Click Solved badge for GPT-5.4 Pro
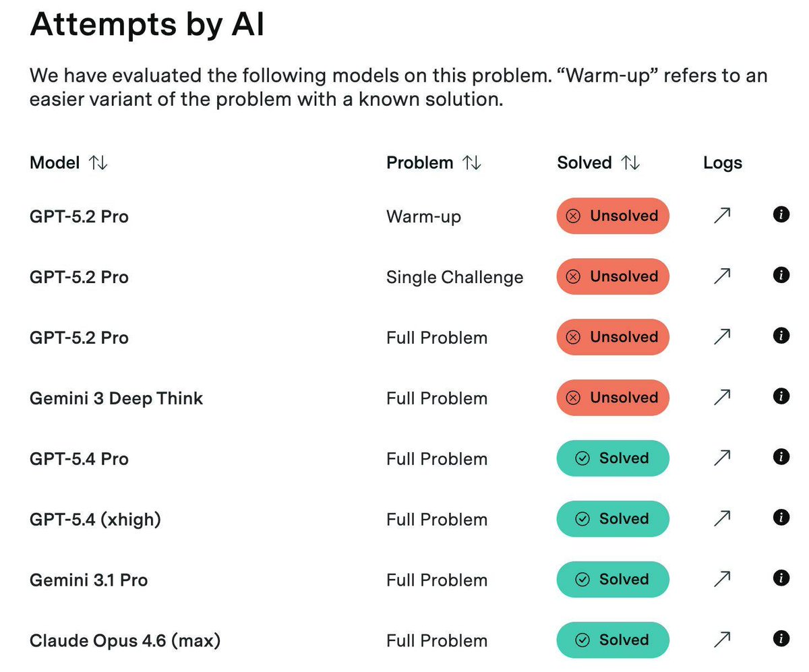 click(612, 458)
